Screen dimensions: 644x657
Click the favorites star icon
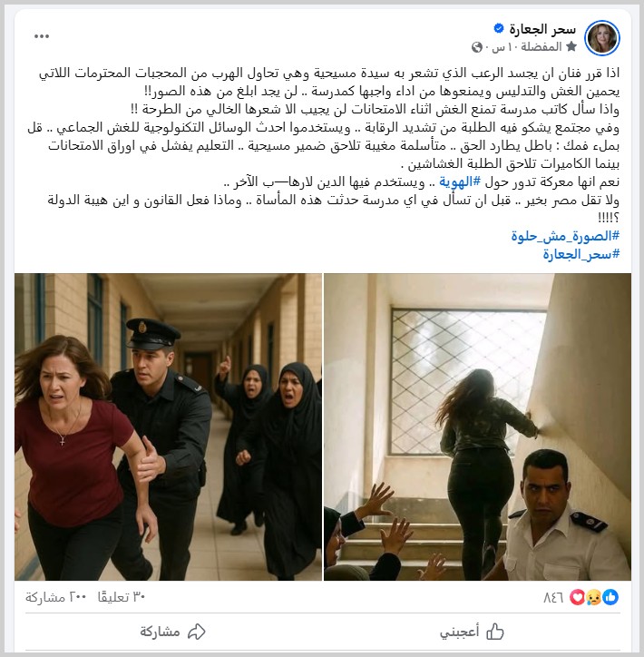571,47
